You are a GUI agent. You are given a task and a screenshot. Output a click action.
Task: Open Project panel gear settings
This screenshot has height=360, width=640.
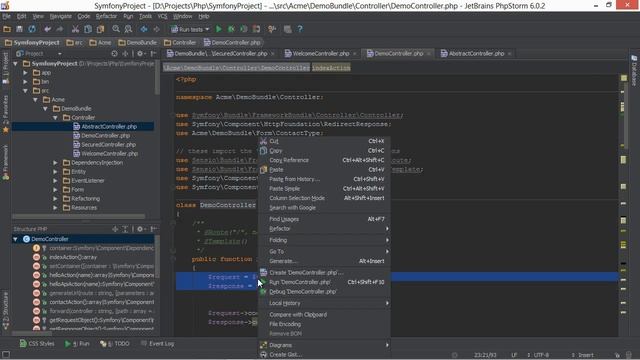coord(140,53)
